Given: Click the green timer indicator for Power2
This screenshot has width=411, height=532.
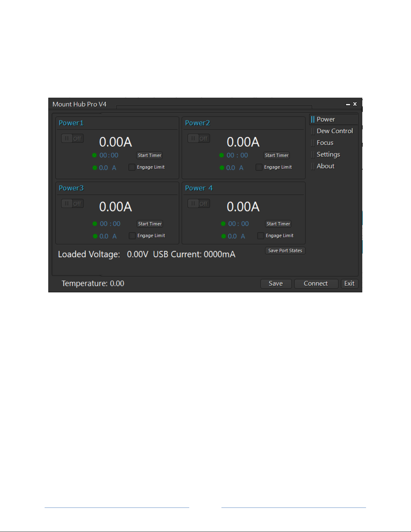Looking at the screenshot, I should (x=222, y=155).
